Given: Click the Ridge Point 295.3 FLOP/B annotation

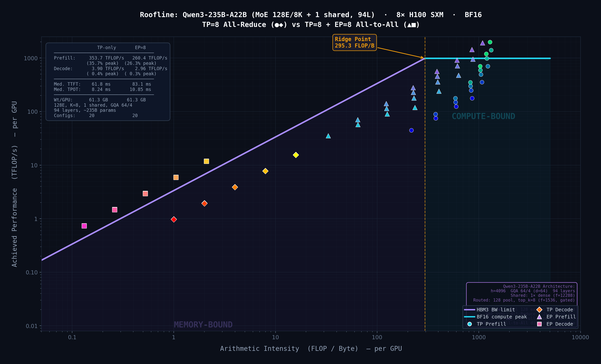Looking at the screenshot, I should [354, 42].
